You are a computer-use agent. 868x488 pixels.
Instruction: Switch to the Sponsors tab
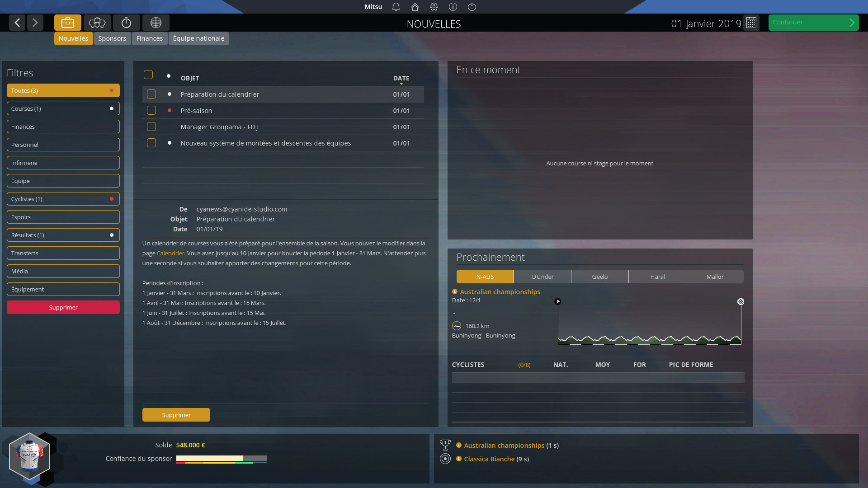[112, 38]
